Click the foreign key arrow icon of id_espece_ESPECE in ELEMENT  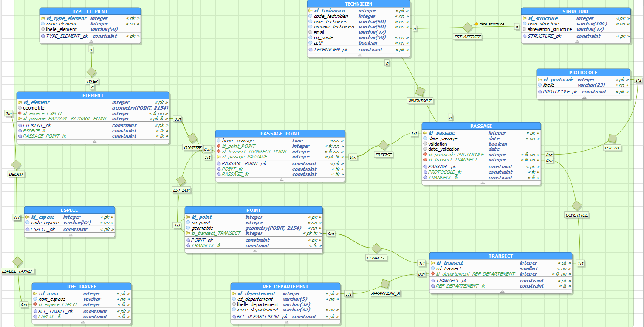tap(20, 113)
